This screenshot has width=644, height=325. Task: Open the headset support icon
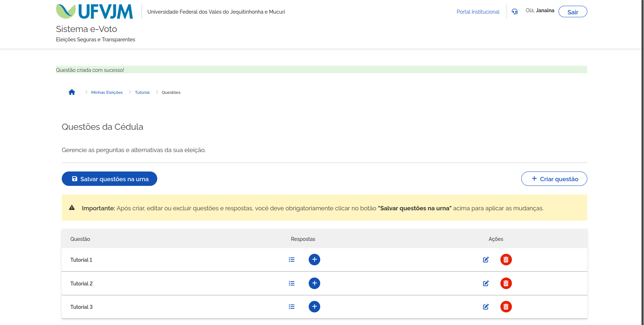point(515,12)
